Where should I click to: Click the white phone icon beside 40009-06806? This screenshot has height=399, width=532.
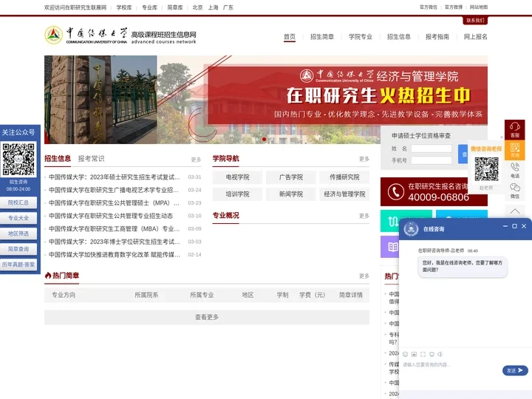pyautogui.click(x=395, y=191)
